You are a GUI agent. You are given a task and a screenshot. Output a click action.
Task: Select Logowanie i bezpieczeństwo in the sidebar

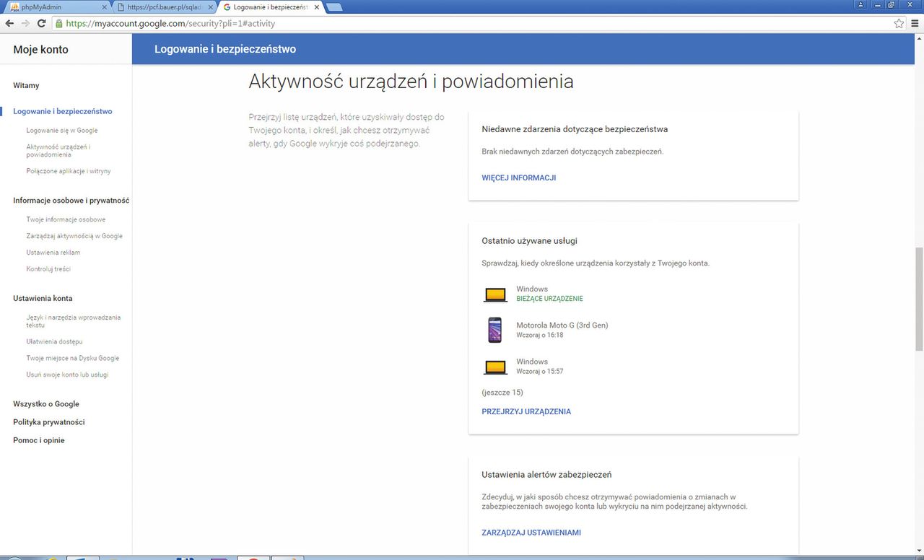pos(63,111)
